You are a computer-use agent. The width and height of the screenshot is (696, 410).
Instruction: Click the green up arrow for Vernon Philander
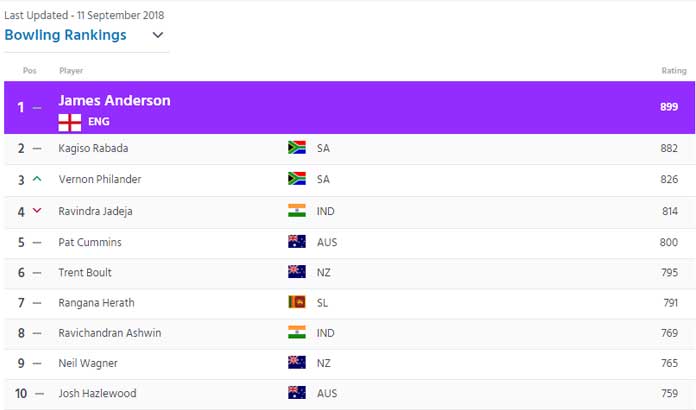(37, 179)
